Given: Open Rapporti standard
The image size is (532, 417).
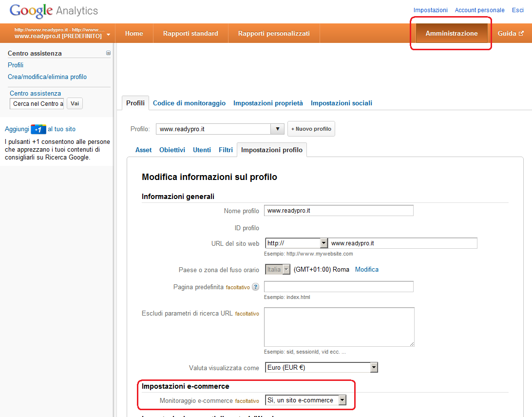Looking at the screenshot, I should tap(190, 33).
